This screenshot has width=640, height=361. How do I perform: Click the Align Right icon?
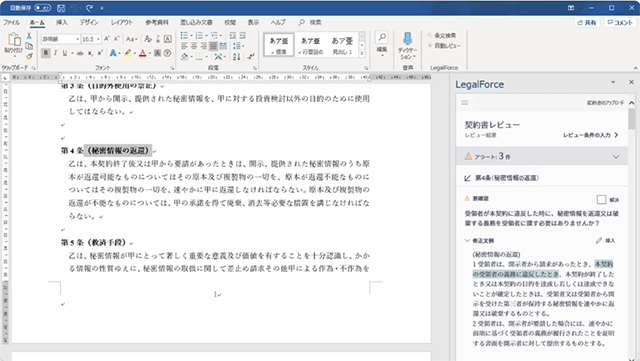tap(203, 46)
